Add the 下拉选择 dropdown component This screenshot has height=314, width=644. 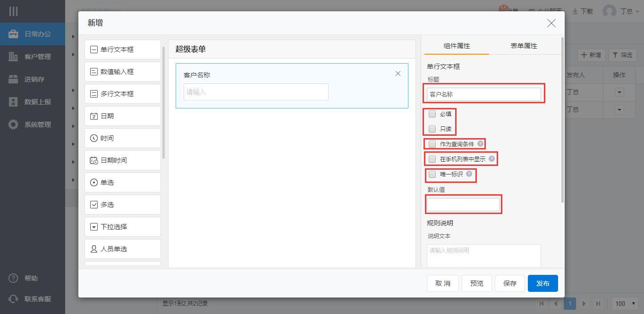click(x=123, y=227)
